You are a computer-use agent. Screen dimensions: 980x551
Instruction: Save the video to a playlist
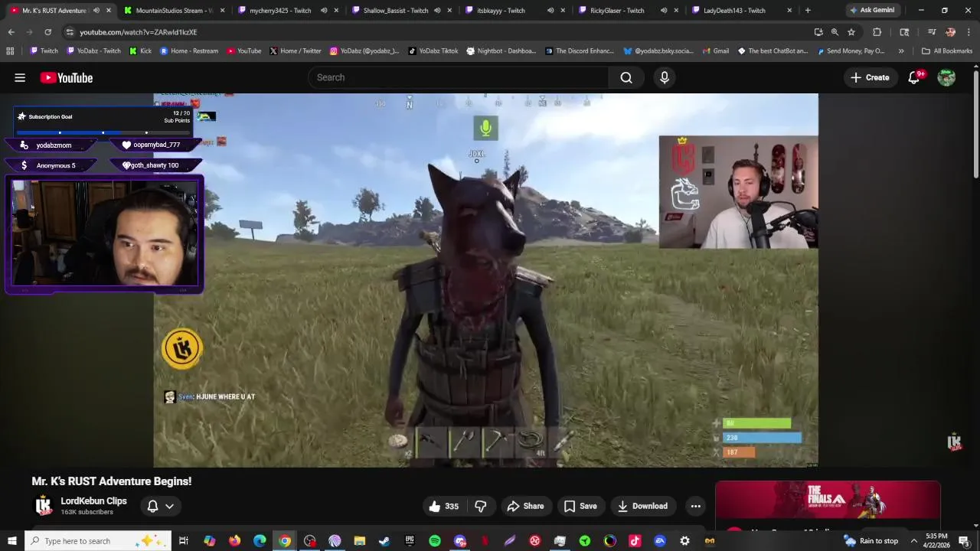[580, 506]
